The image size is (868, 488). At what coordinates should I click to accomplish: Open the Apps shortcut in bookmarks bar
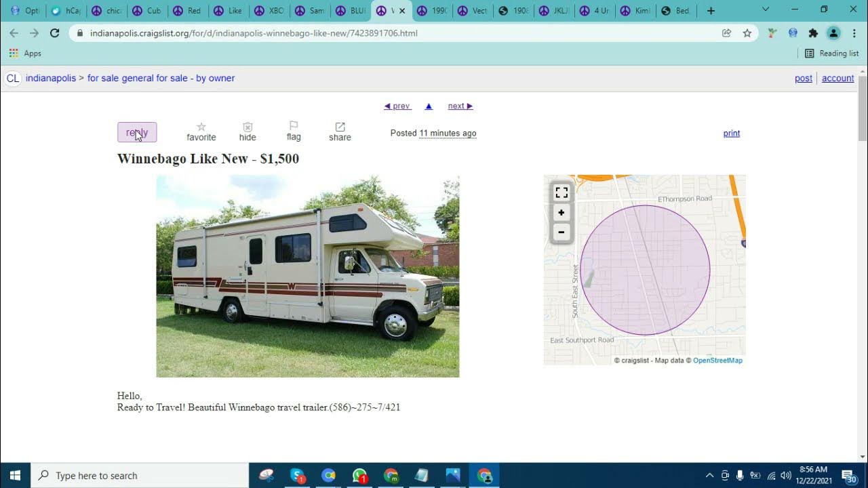click(25, 53)
